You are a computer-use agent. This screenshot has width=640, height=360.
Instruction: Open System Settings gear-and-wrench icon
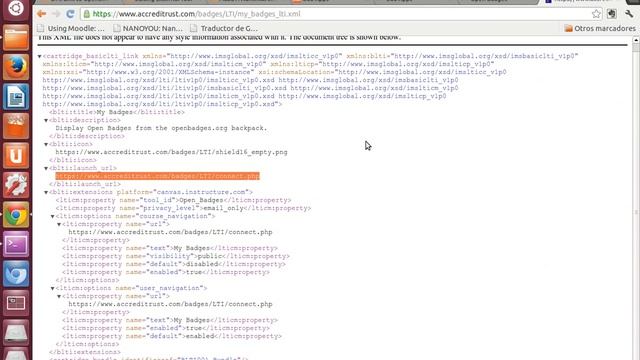click(16, 185)
